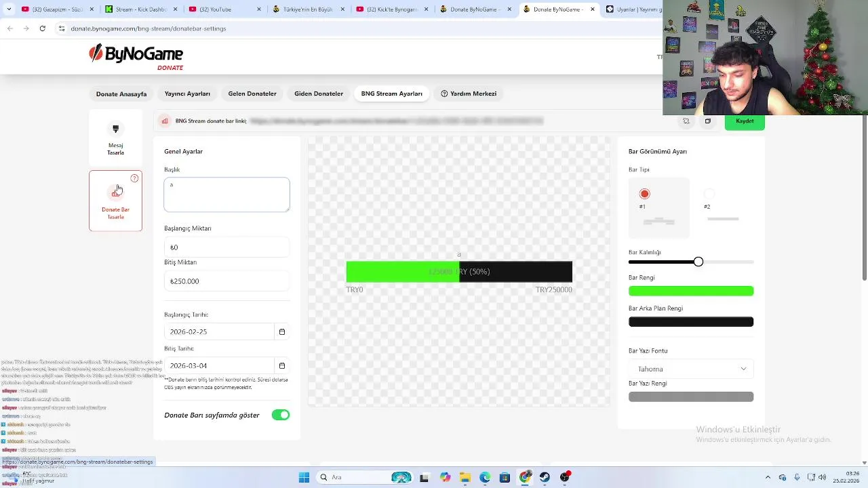Viewport: 868px width, 488px height.
Task: Click the chart icon beside BNG Stream donate bar link
Action: [165, 121]
